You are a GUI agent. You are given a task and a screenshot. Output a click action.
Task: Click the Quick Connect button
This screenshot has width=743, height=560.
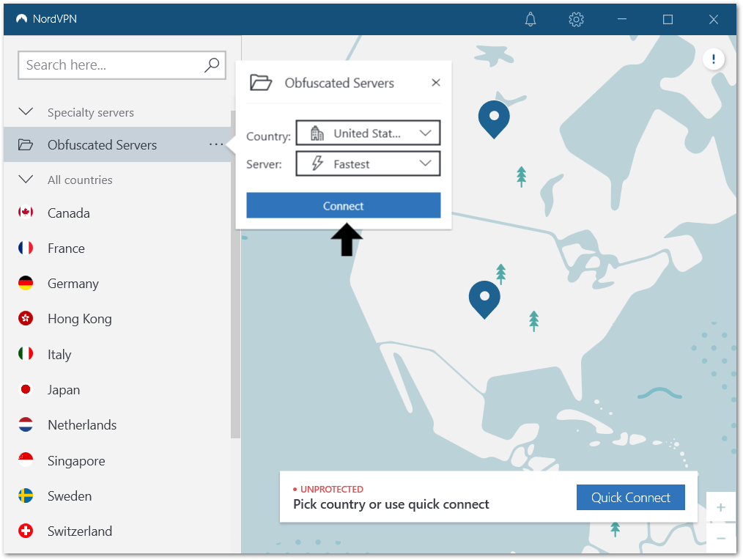pyautogui.click(x=631, y=498)
